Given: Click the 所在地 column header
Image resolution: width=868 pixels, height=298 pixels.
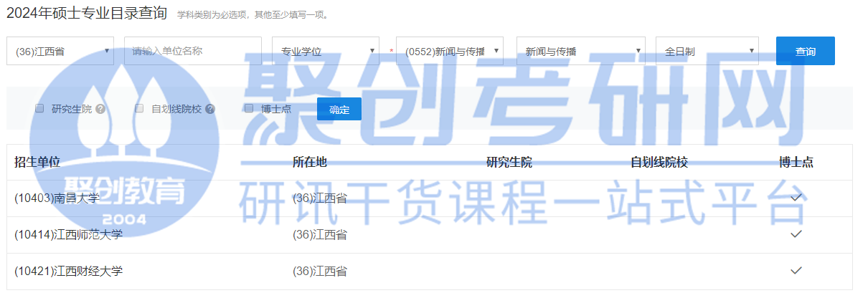Looking at the screenshot, I should click(x=310, y=162).
